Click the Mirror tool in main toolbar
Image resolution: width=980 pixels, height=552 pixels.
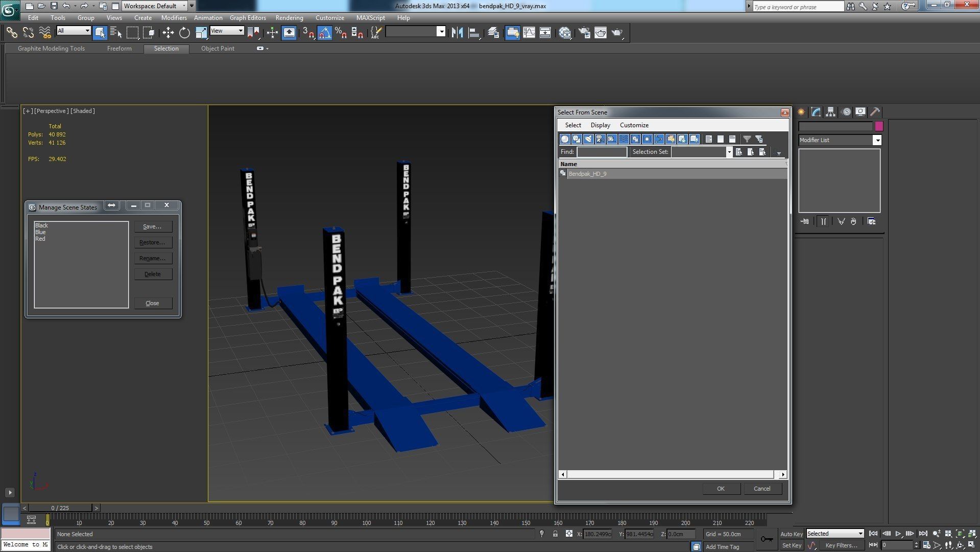coord(457,33)
